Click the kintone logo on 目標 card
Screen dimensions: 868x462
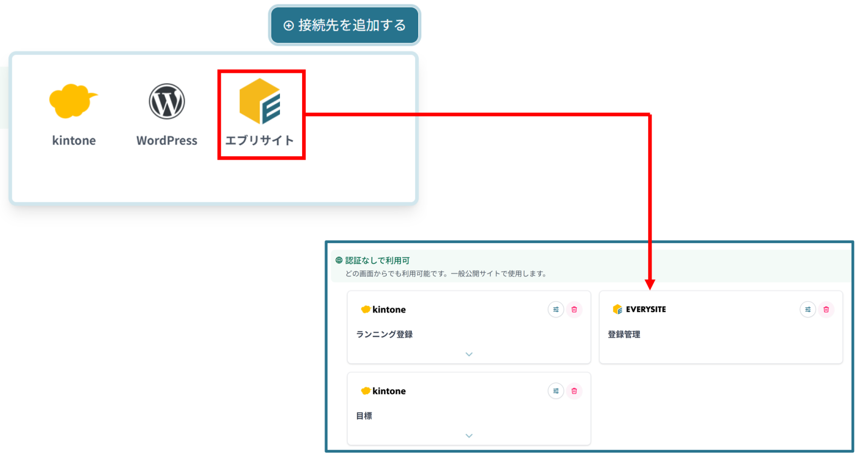click(x=384, y=391)
